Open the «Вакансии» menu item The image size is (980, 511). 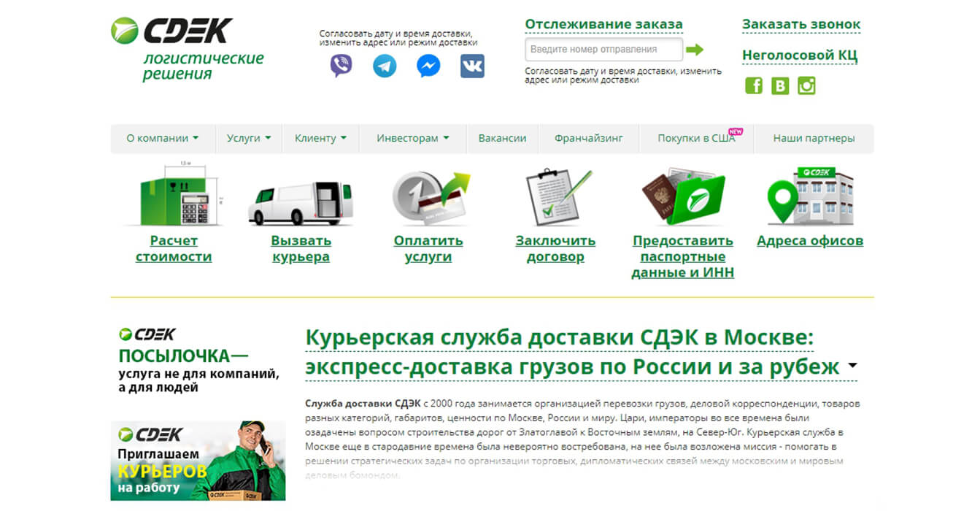[502, 138]
